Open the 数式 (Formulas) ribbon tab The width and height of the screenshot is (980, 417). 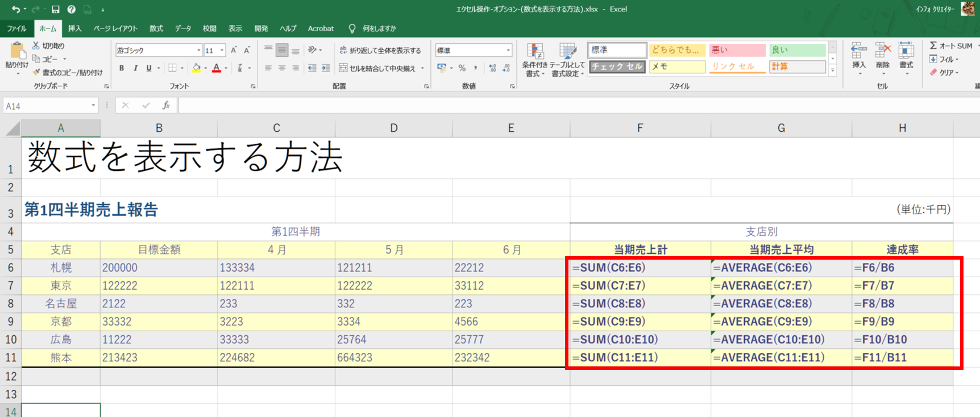(156, 28)
